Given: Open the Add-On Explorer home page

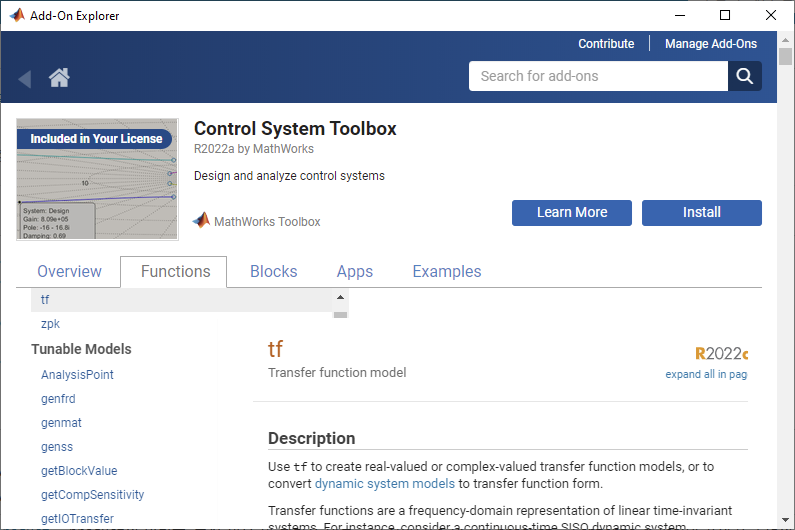Looking at the screenshot, I should point(59,78).
